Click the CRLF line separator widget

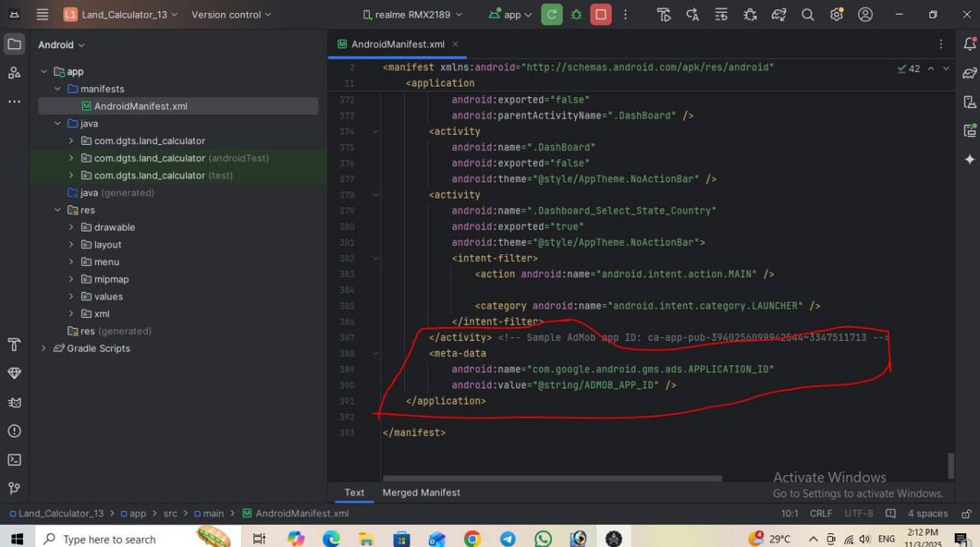pyautogui.click(x=821, y=513)
